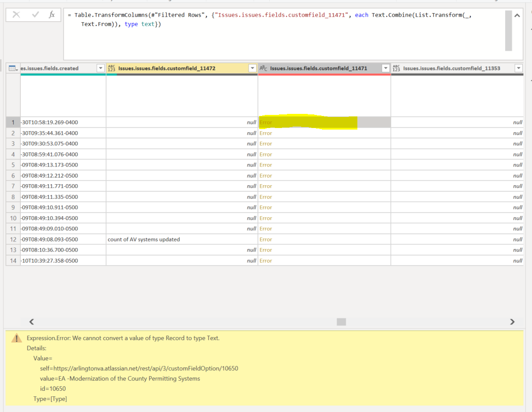The width and height of the screenshot is (532, 412).
Task: Confirm the formula with the checkmark icon
Action: click(x=35, y=15)
